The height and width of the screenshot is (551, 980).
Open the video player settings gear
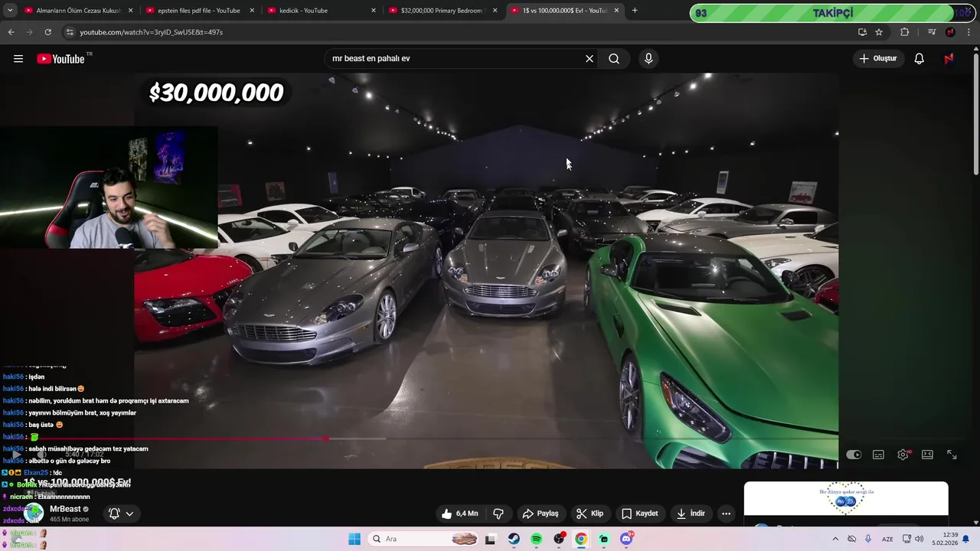[x=903, y=455]
